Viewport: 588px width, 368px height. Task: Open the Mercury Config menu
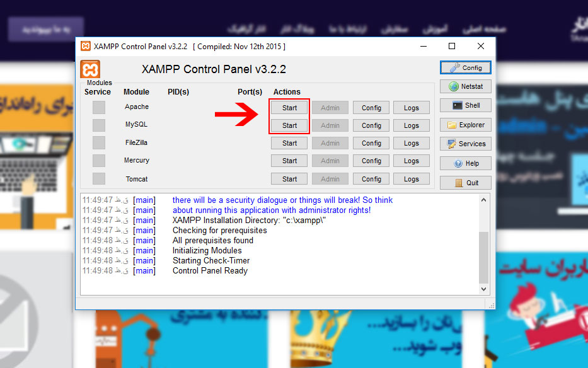tap(371, 161)
